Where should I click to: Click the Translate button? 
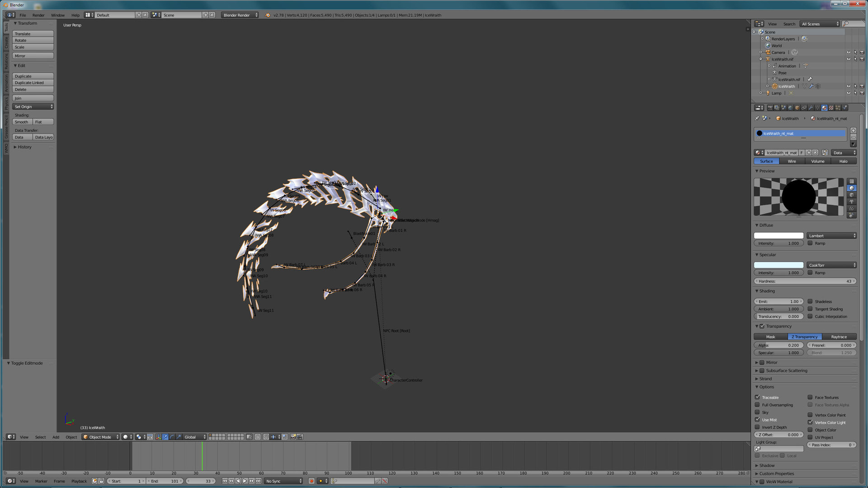point(33,34)
